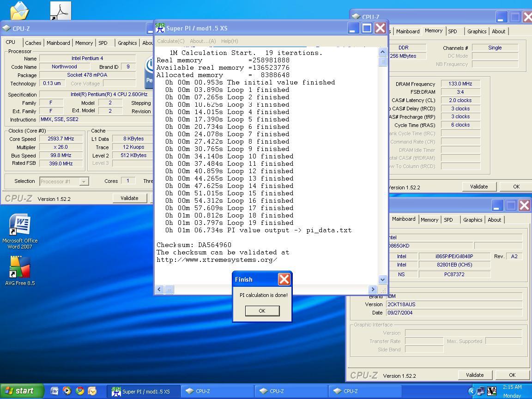Click OK in the Mainboard CPU-Z window
This screenshot has height=399, width=532.
point(512,375)
